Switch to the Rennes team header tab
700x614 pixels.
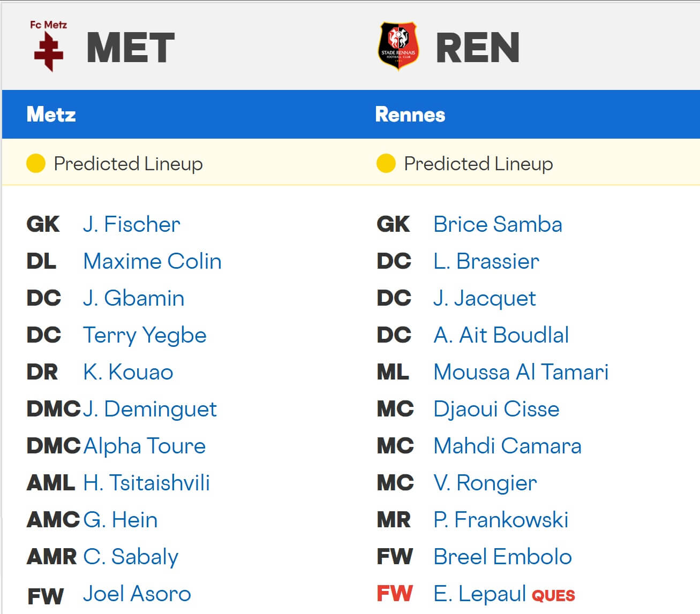[x=410, y=114]
